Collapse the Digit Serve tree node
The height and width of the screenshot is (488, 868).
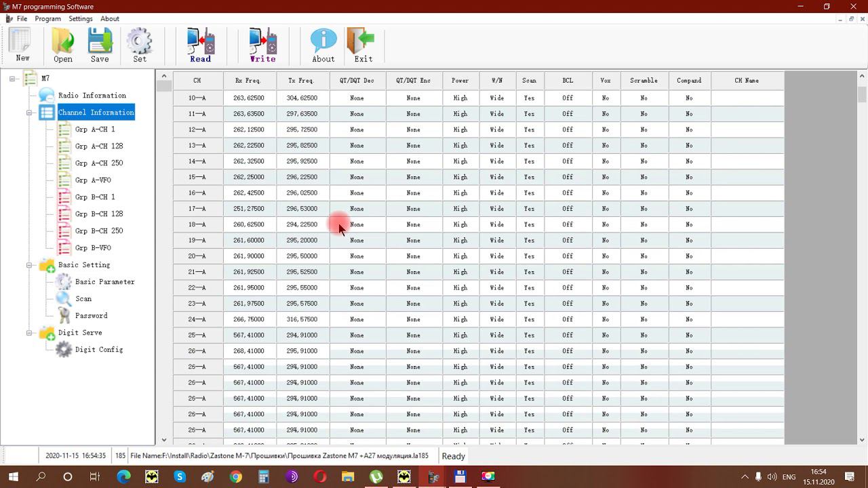(29, 333)
